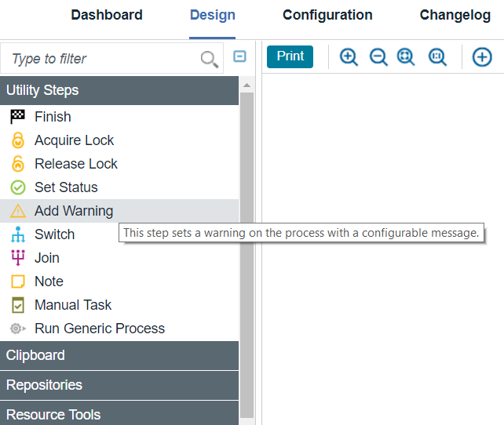Collapse all palette sections with minus icon
The height and width of the screenshot is (425, 504).
pyautogui.click(x=240, y=56)
